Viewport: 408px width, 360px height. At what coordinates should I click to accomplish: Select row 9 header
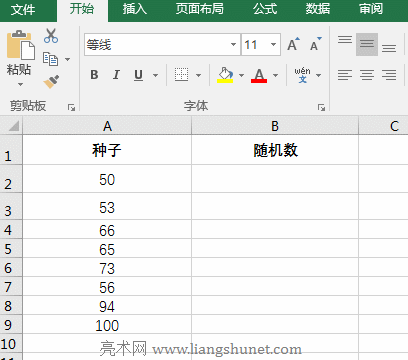pyautogui.click(x=11, y=324)
